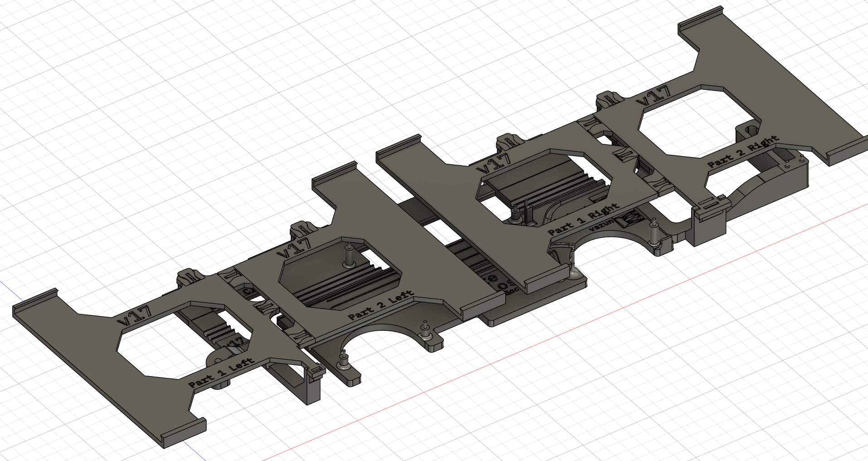868x461 pixels.
Task: Select the textured square beside the varun text
Action: pyautogui.click(x=628, y=219)
